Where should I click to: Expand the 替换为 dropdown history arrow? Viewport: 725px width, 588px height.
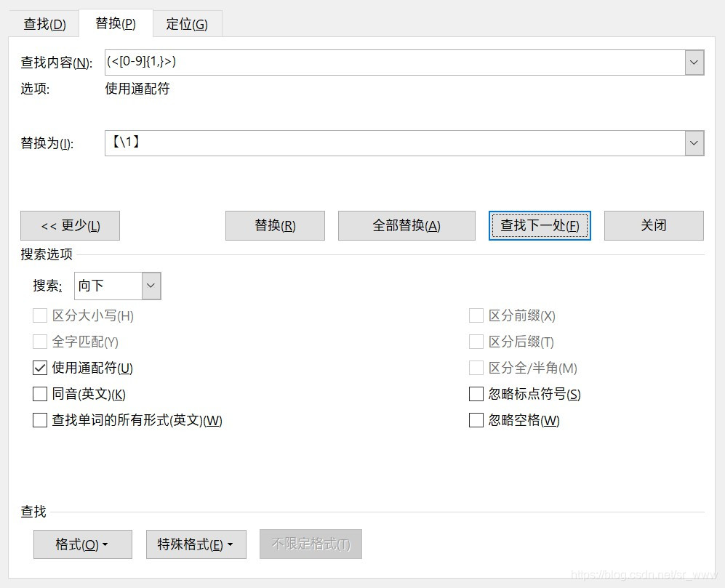coord(694,143)
